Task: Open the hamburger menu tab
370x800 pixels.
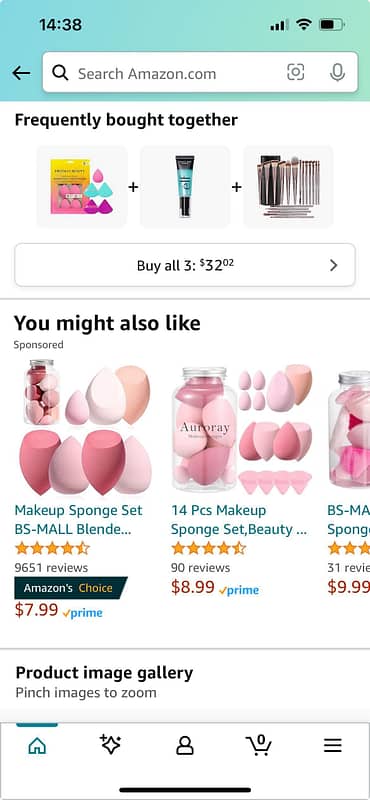Action: [333, 746]
